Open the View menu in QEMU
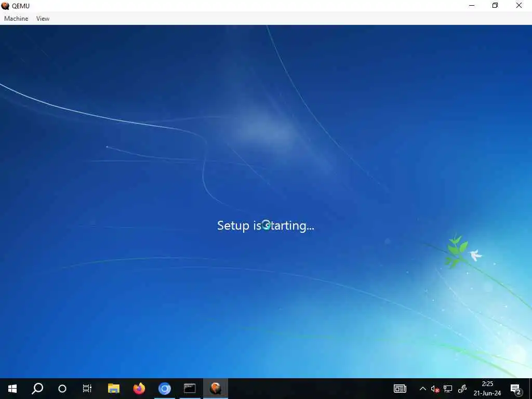Viewport: 532px width, 399px height. [43, 19]
